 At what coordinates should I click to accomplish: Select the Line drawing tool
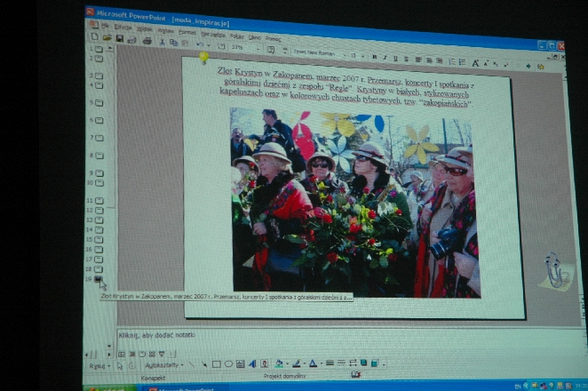click(x=192, y=364)
